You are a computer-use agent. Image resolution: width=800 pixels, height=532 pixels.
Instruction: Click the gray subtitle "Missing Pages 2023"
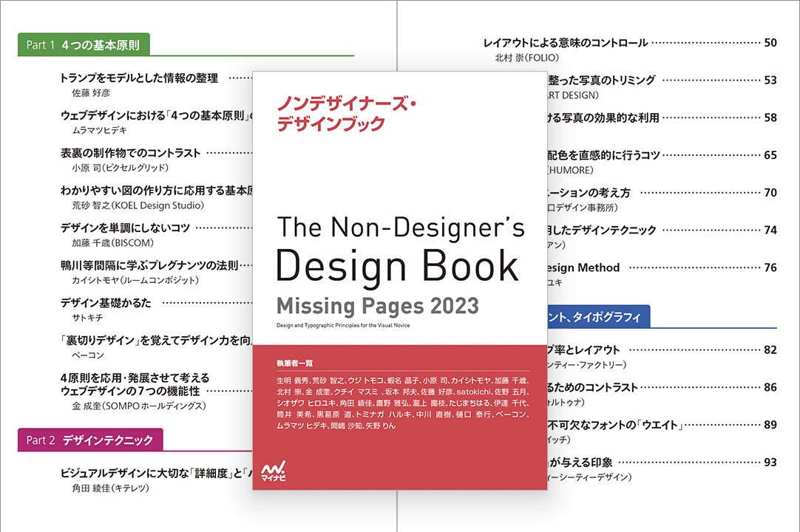378,306
